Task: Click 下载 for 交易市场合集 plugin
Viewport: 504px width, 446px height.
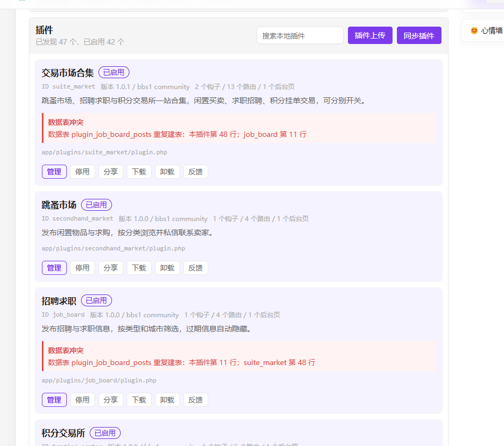Action: [x=139, y=172]
